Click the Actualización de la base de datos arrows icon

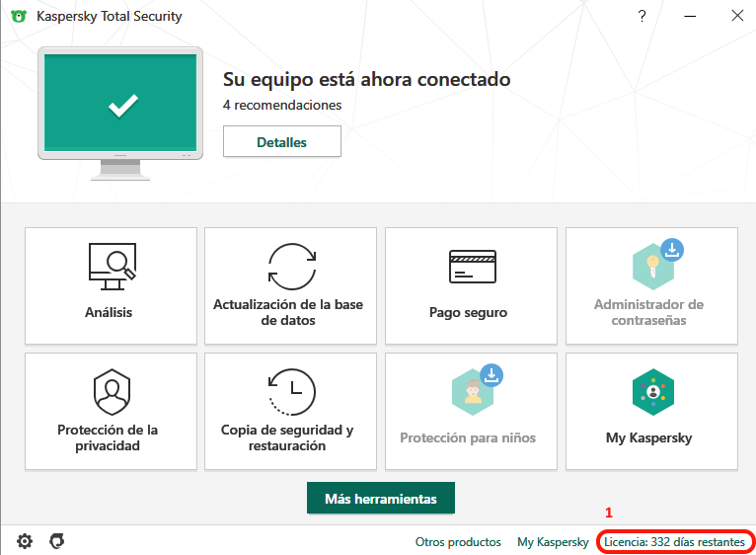click(x=292, y=267)
